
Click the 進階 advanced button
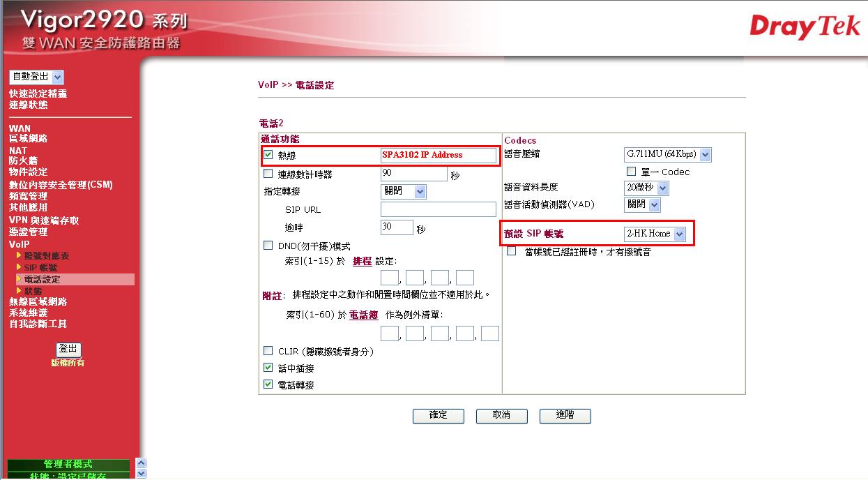tap(565, 416)
